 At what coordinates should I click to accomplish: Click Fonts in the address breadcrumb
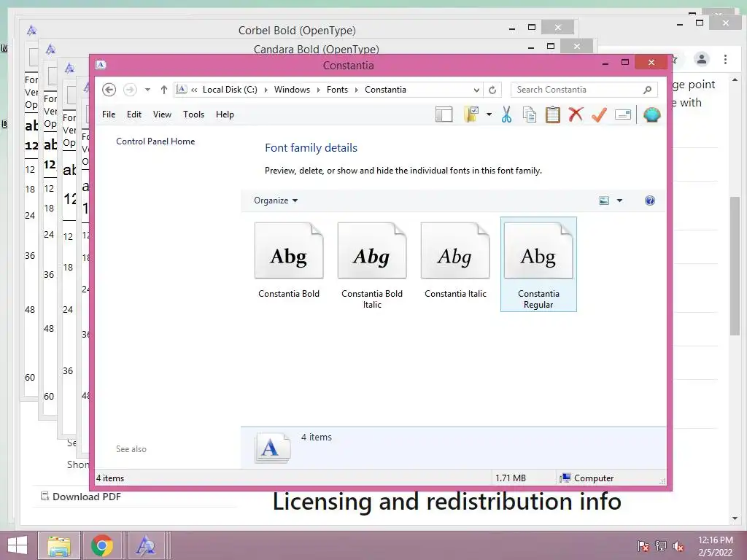pyautogui.click(x=337, y=90)
